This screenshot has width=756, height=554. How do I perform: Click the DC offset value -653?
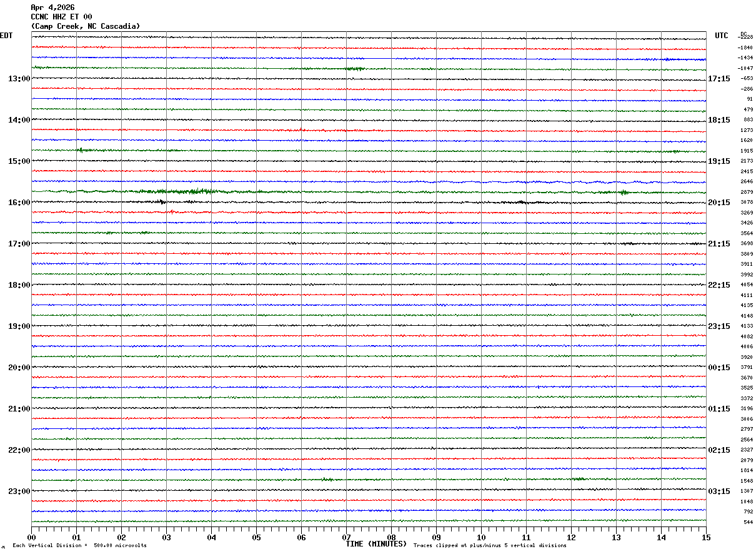[747, 79]
